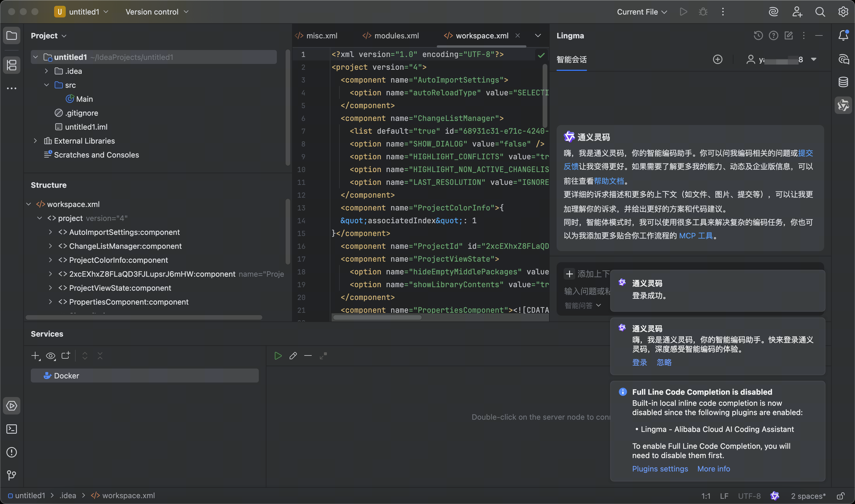
Task: Open the Git tool window icon
Action: (x=12, y=475)
